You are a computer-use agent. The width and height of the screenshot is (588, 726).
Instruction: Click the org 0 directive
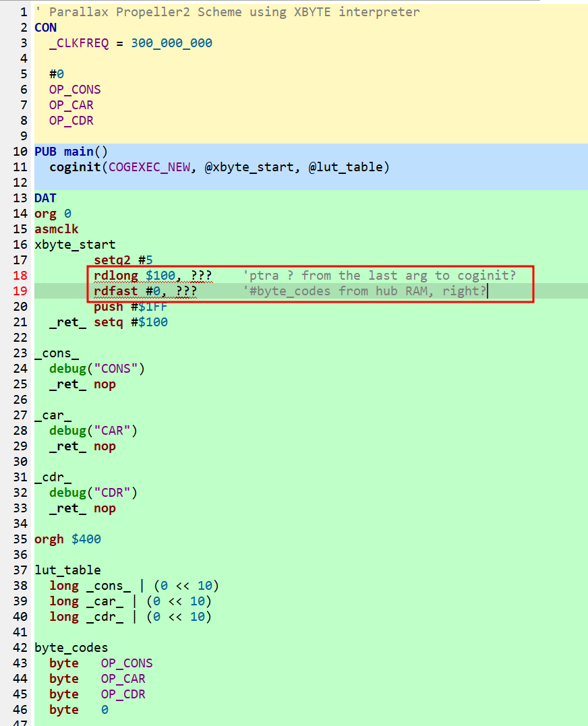pos(53,214)
